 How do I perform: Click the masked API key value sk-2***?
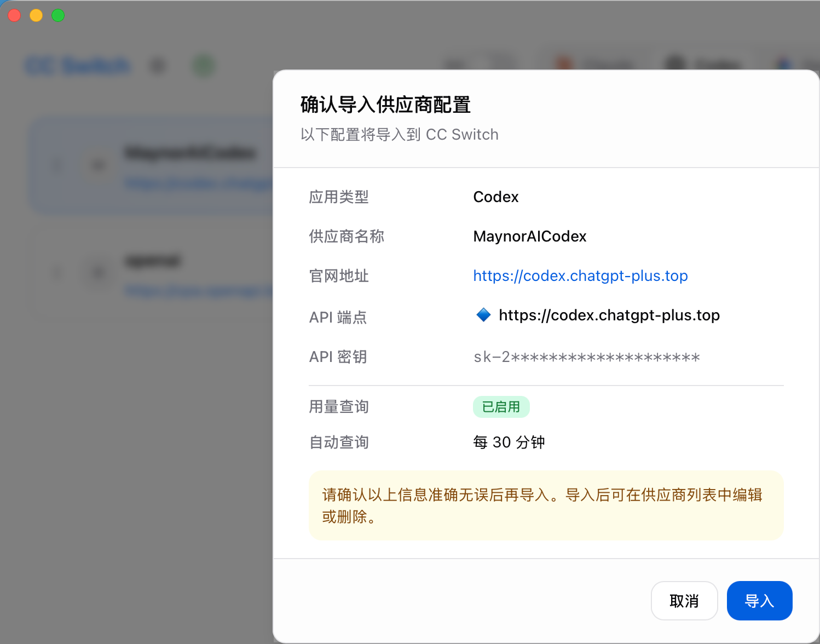[x=586, y=357]
